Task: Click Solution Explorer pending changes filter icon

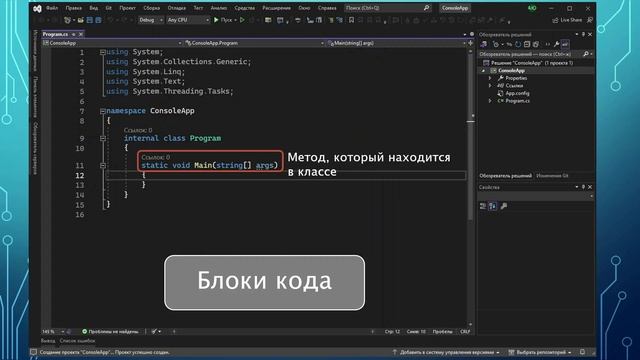Action: [x=496, y=44]
